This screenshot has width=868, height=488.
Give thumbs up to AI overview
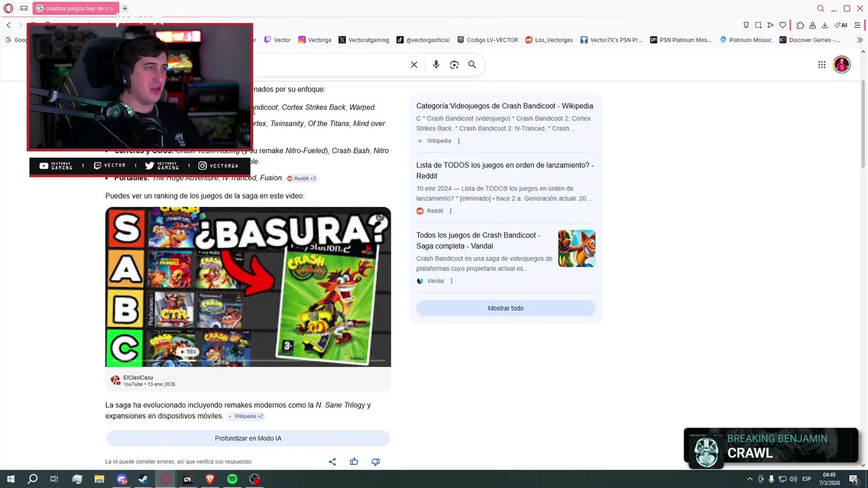[354, 462]
